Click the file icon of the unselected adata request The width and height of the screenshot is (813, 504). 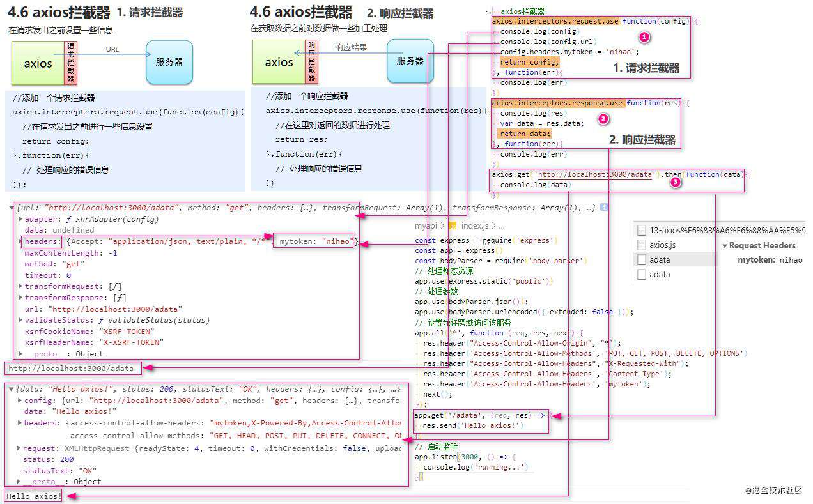(642, 274)
